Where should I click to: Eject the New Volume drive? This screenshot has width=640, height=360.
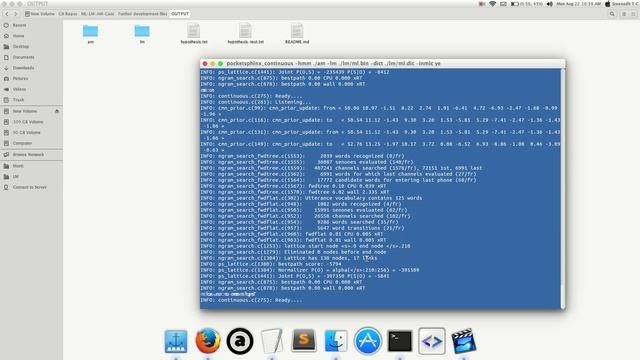pos(57,111)
